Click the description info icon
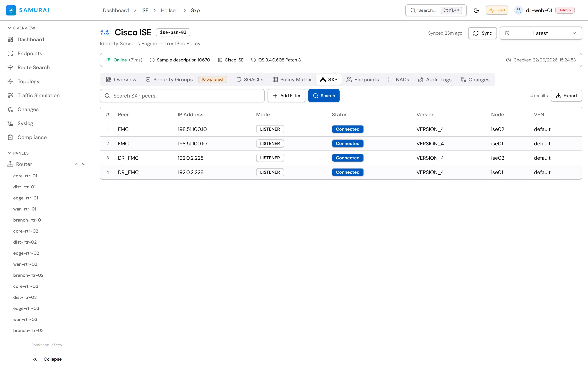Viewport: 588px width, 368px height. [152, 60]
